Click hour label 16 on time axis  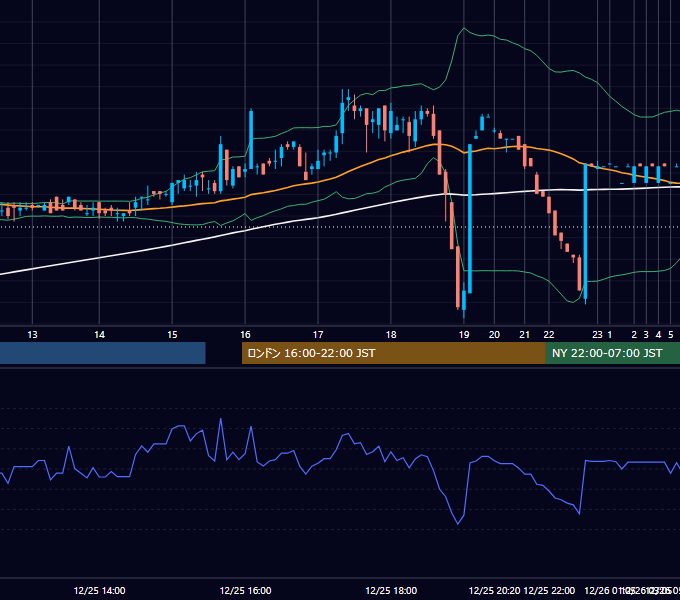(x=245, y=335)
